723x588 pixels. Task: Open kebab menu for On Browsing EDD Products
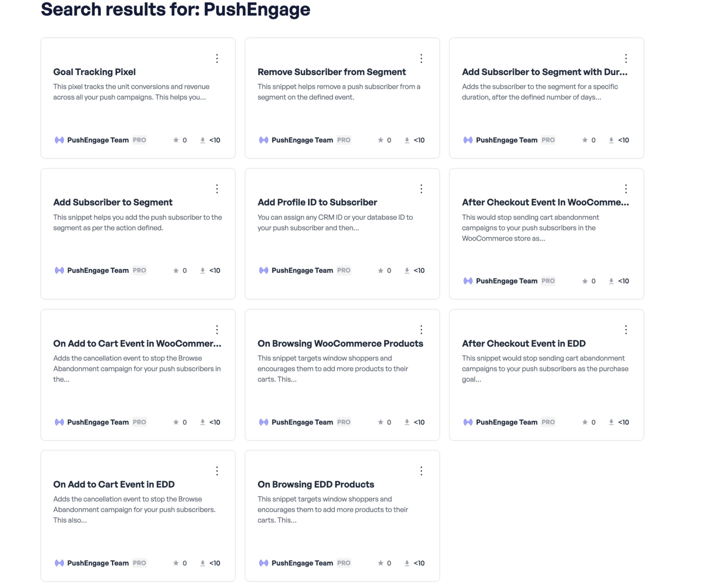[421, 471]
